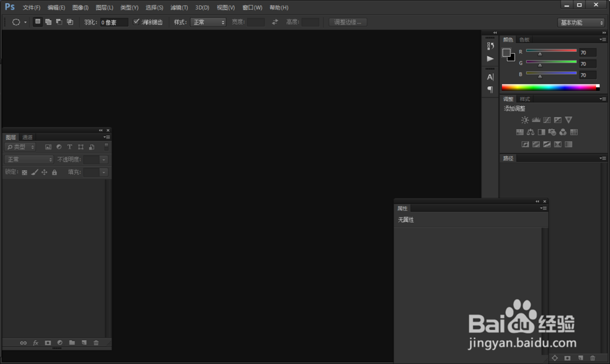This screenshot has height=364, width=610.
Task: Toggle pixel layer filter in Layers panel
Action: [x=48, y=147]
